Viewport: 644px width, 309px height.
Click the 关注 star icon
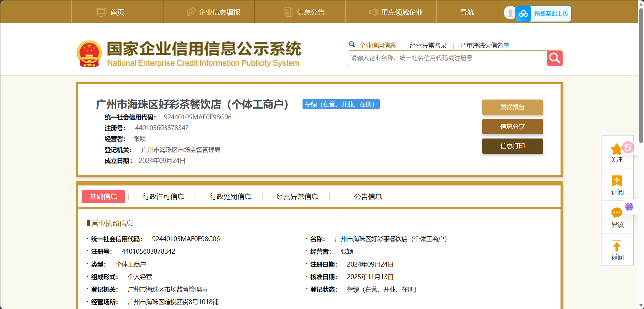point(616,149)
